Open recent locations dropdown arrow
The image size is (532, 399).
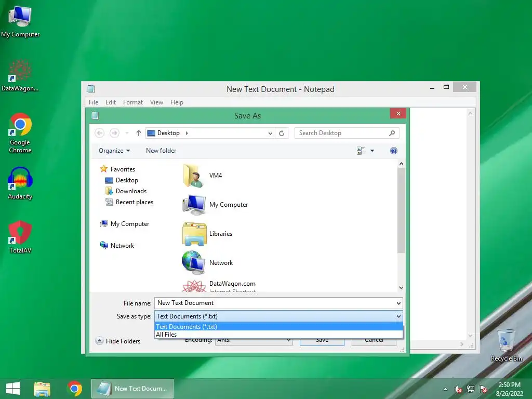[127, 133]
